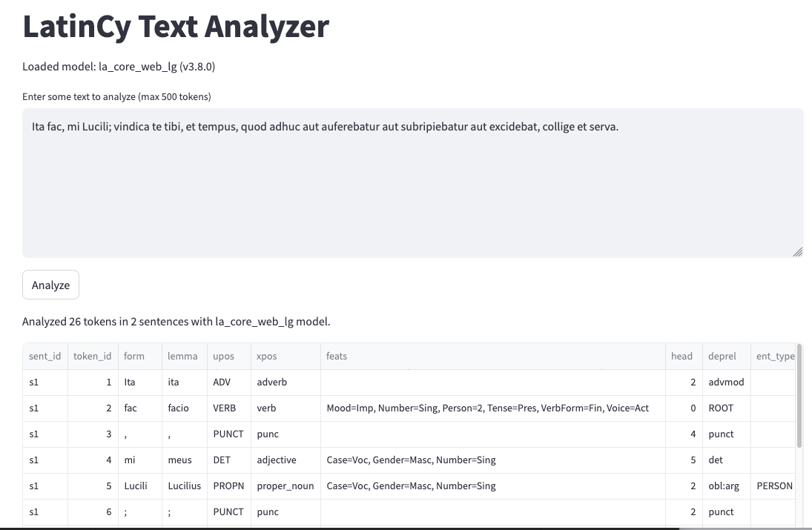Click the table's vertical scrollbar thumb

click(x=799, y=395)
